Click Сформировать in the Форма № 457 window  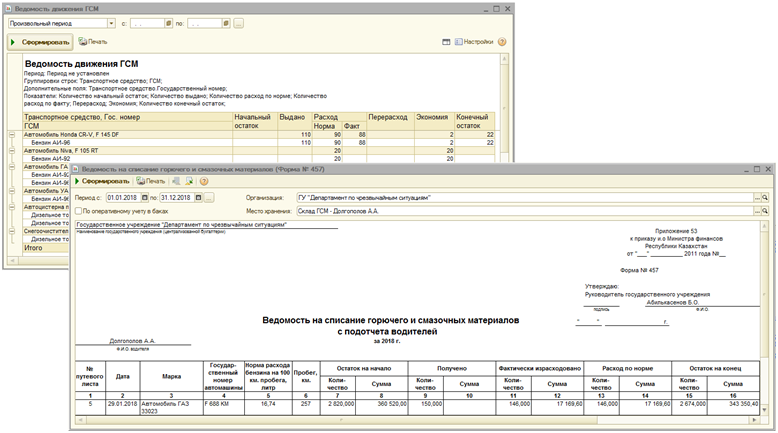(x=106, y=181)
